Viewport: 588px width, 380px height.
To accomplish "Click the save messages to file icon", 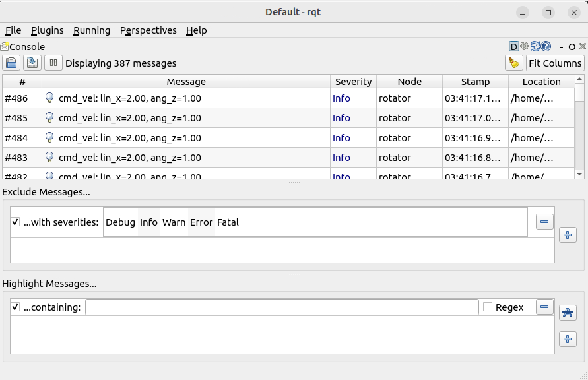I will [32, 63].
